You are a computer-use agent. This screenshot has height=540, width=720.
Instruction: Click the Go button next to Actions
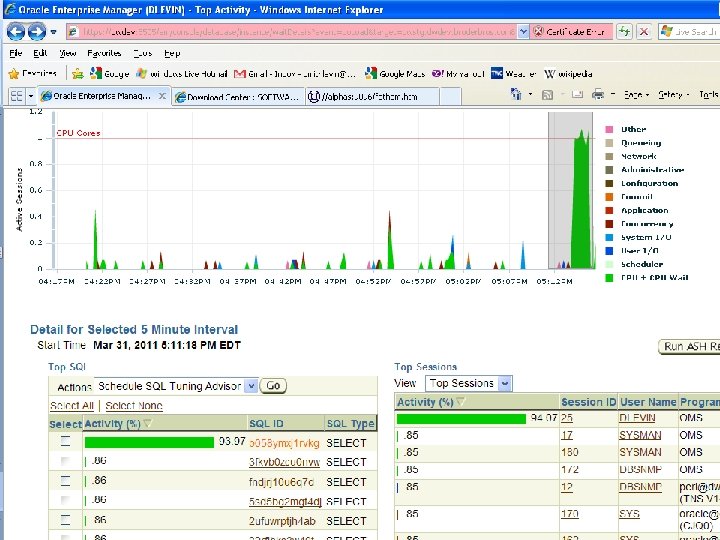click(273, 386)
